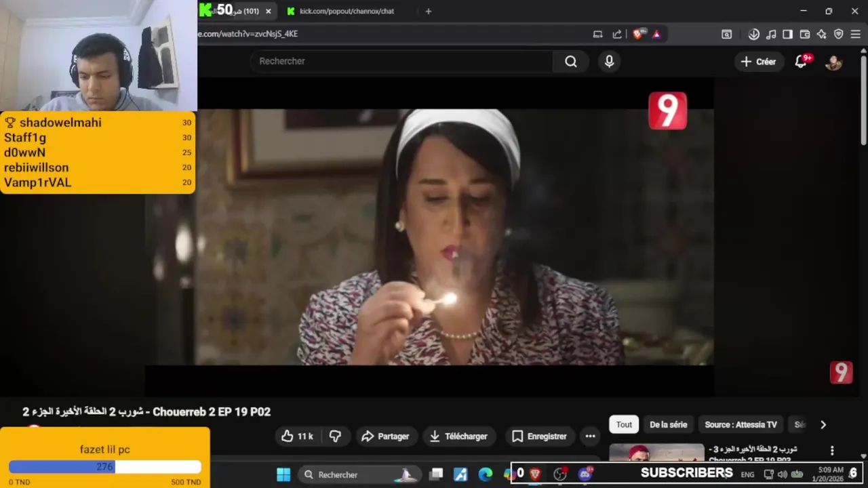
Task: Open the Brave Rewards triangle icon
Action: click(656, 34)
